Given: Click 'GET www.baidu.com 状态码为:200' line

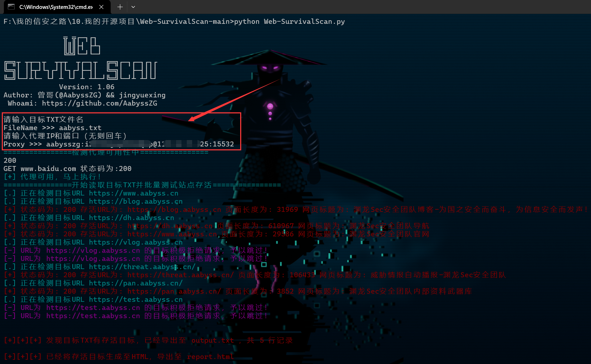Looking at the screenshot, I should (x=68, y=168).
